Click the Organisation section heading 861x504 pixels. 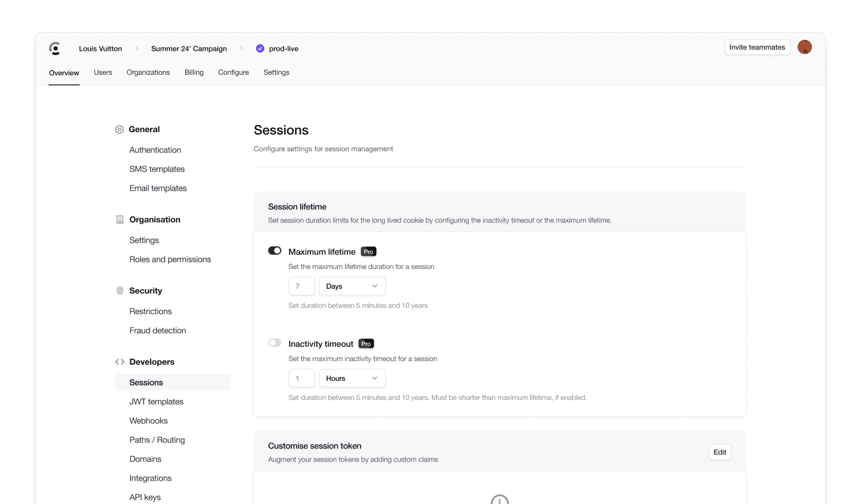pyautogui.click(x=155, y=219)
